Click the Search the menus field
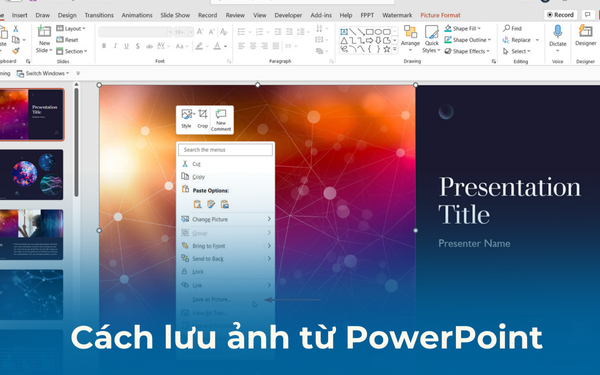 click(x=225, y=150)
